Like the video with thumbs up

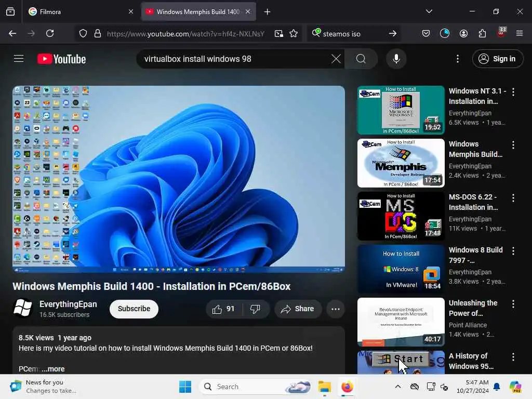pos(223,309)
